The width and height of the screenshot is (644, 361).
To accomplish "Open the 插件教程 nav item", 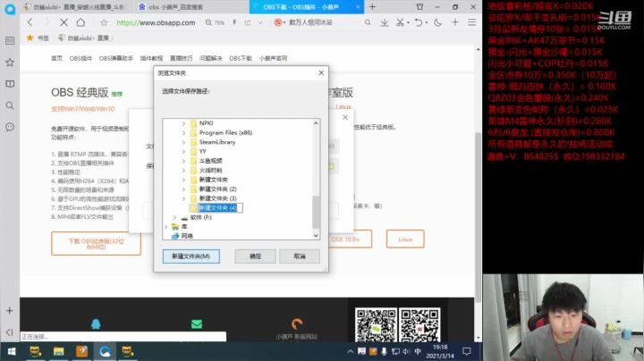I will click(151, 58).
